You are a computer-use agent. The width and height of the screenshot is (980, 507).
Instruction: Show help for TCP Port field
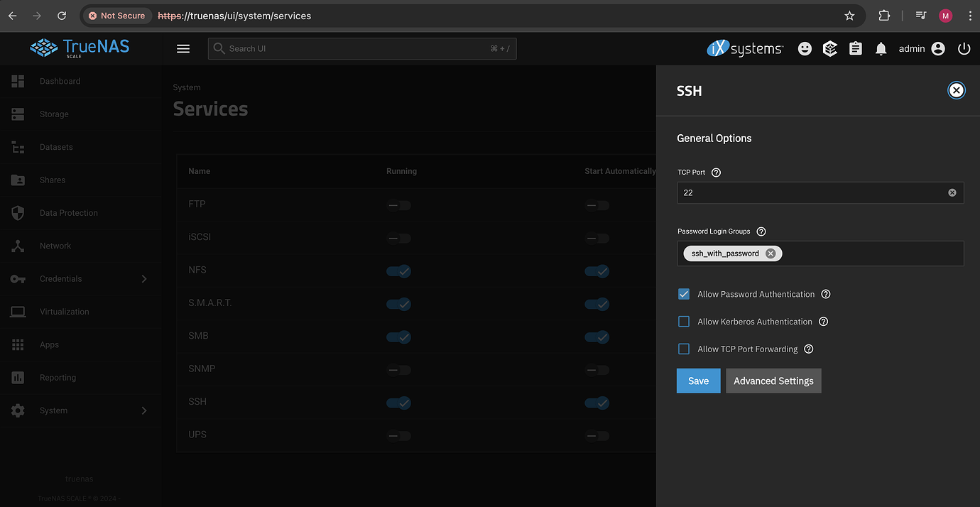coord(716,173)
